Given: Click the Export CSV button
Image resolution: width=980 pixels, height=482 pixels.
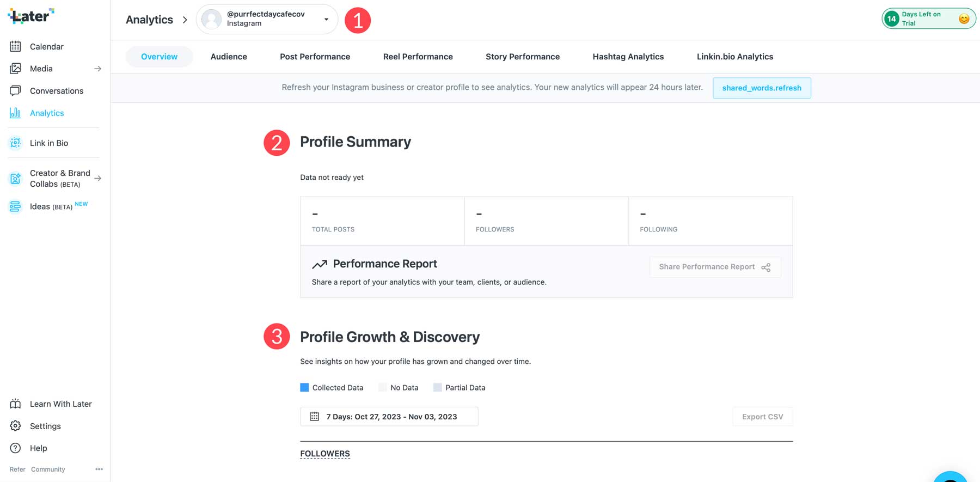Looking at the screenshot, I should 762,417.
